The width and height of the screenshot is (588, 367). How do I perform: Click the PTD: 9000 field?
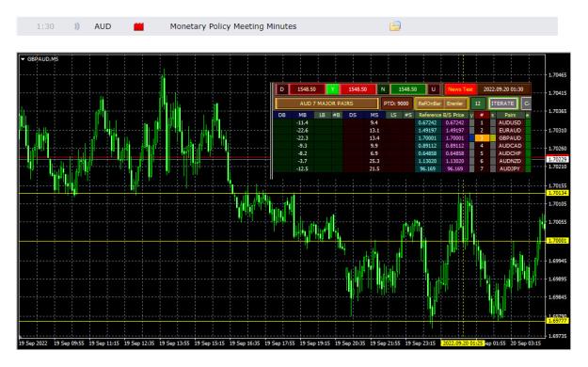(x=396, y=104)
